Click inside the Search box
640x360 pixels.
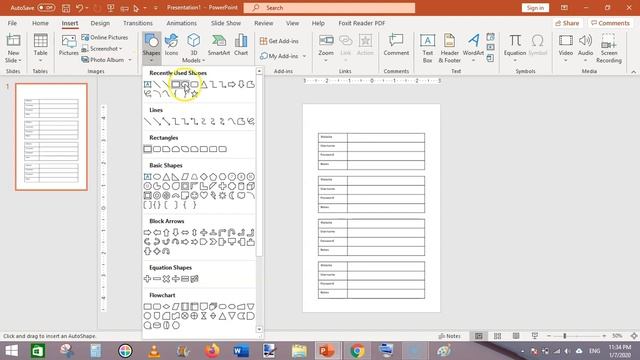coord(329,8)
